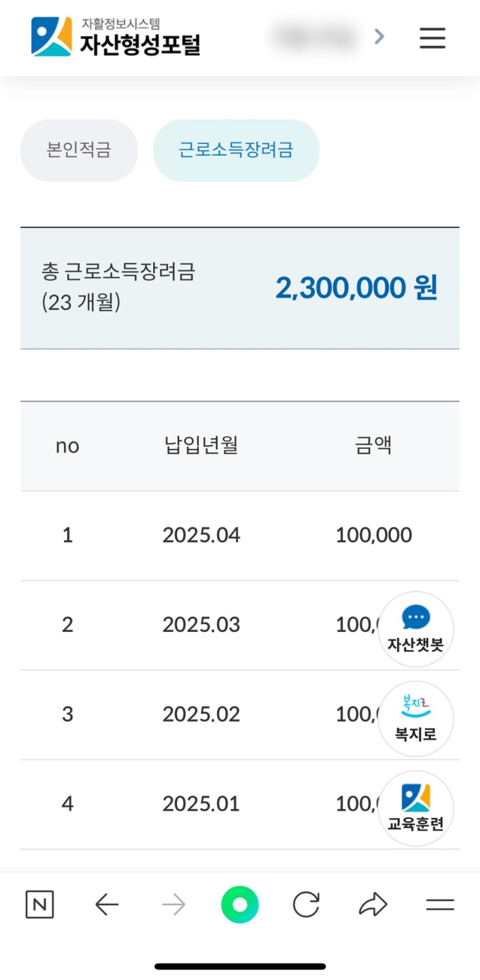Reload the page with refresh icon
The height and width of the screenshot is (980, 480).
pyautogui.click(x=306, y=905)
